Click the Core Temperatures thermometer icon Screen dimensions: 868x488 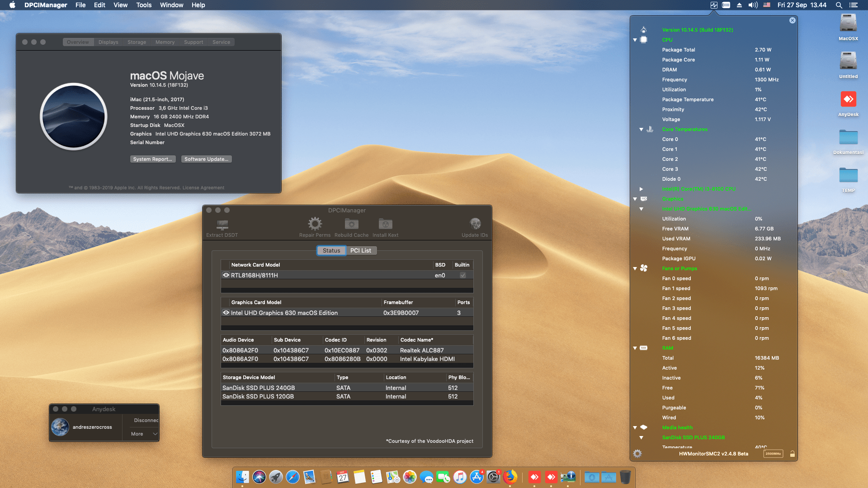pos(650,129)
